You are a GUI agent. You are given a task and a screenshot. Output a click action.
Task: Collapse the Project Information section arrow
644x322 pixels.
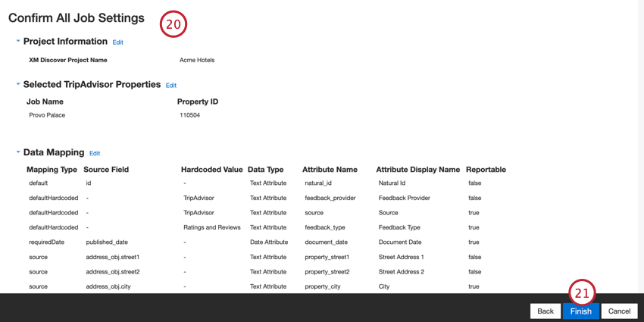[18, 41]
